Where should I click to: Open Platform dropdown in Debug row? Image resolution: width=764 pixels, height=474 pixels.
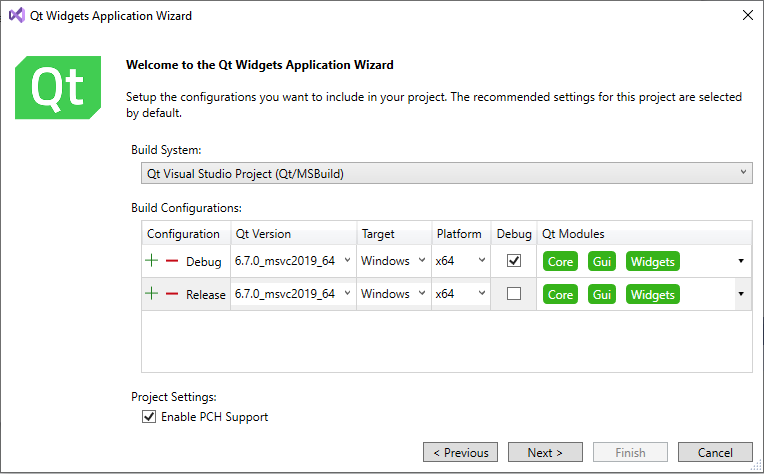(x=460, y=261)
